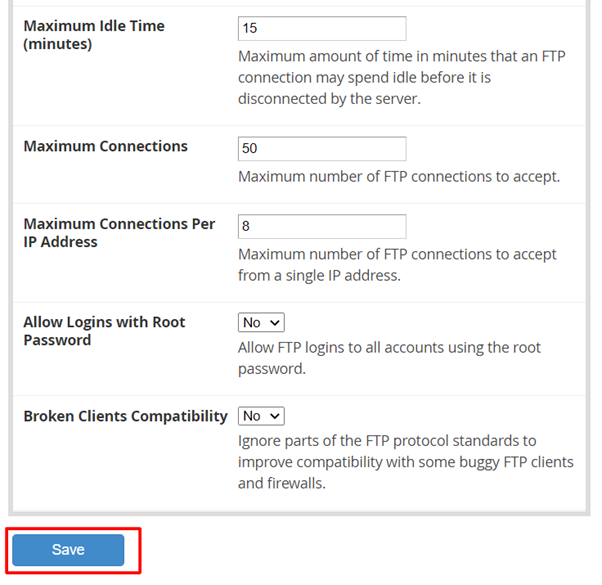The image size is (602, 585).
Task: Click the 'Maximum number of FTP connections to accept.' text
Action: point(398,177)
